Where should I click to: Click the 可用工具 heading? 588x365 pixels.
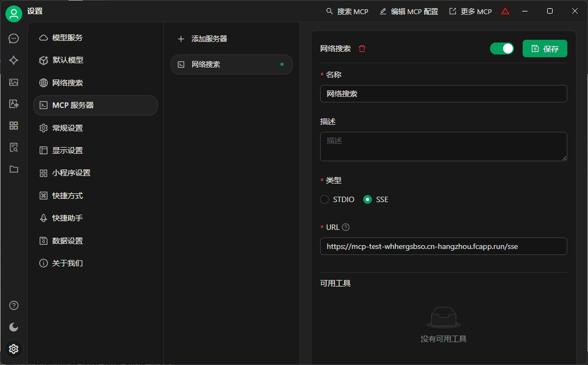pyautogui.click(x=335, y=283)
